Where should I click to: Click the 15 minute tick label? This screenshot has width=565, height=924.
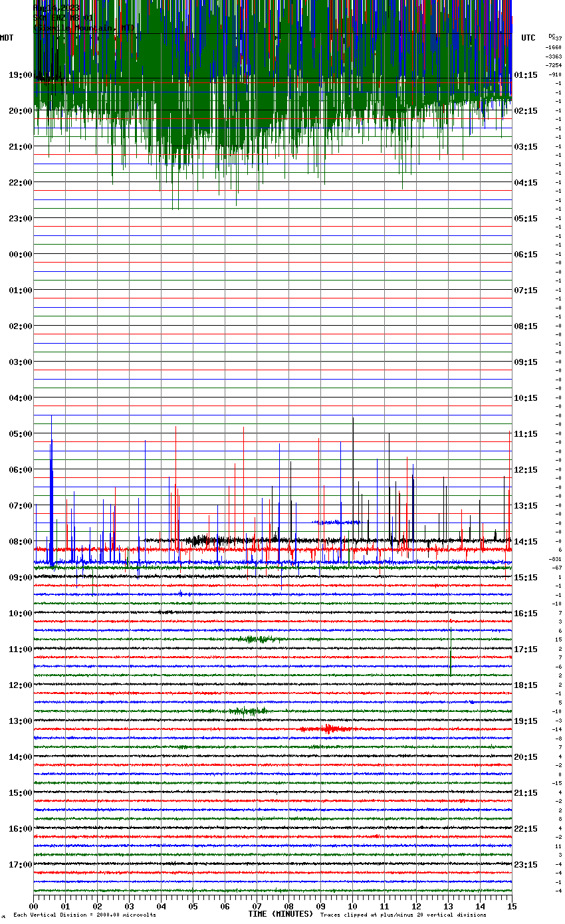point(511,906)
